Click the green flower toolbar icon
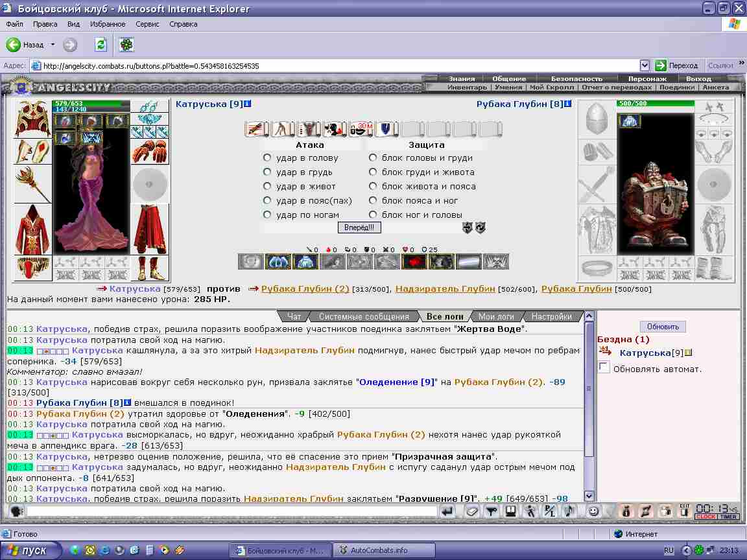The image size is (747, 560). coord(126,45)
